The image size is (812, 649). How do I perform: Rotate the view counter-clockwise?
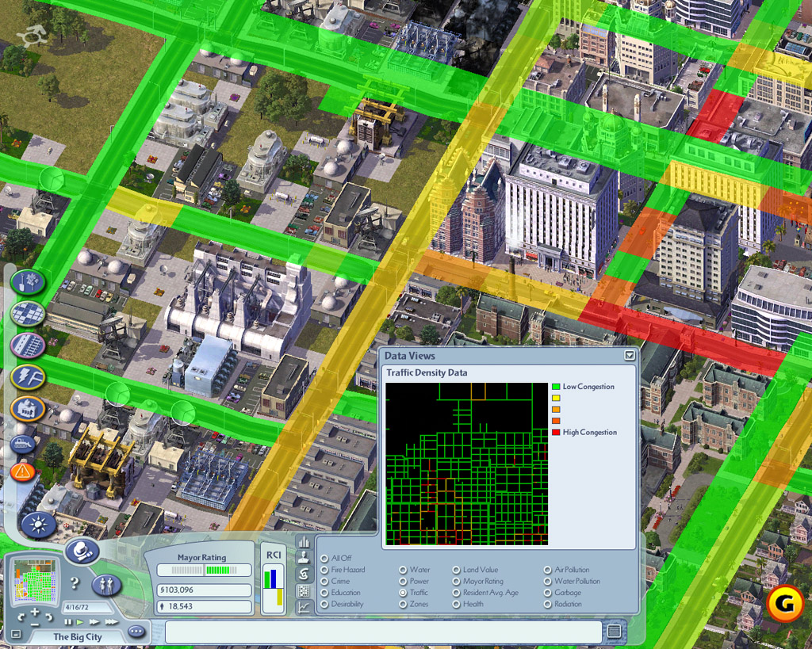pos(21,617)
